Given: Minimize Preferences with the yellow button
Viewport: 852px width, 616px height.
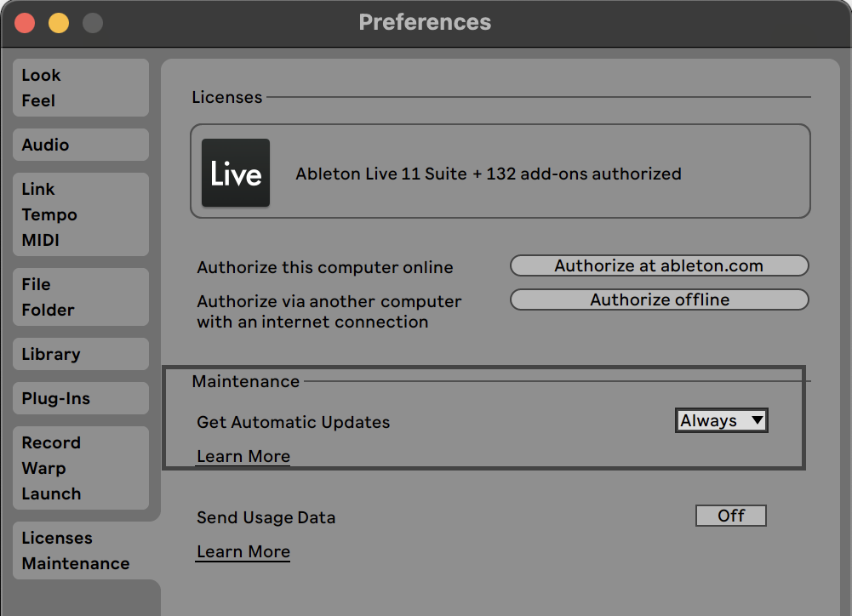Looking at the screenshot, I should (59, 23).
